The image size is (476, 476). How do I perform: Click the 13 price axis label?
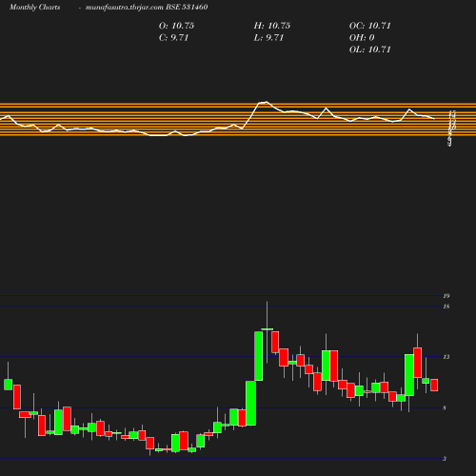click(446, 357)
